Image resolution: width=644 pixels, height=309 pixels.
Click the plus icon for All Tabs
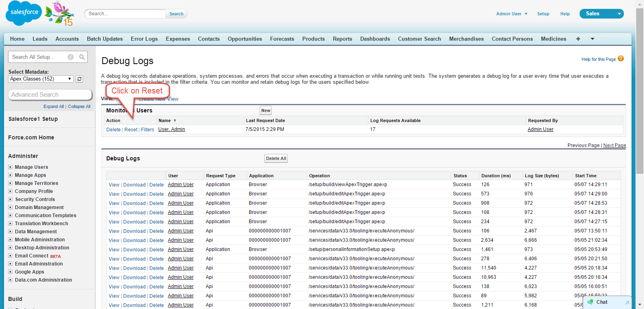(578, 39)
